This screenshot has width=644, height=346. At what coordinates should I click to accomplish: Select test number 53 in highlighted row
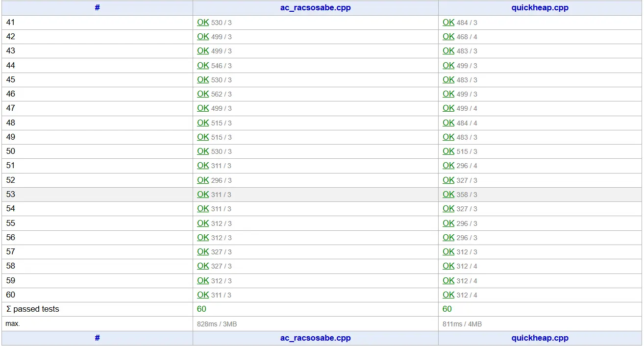pyautogui.click(x=11, y=194)
